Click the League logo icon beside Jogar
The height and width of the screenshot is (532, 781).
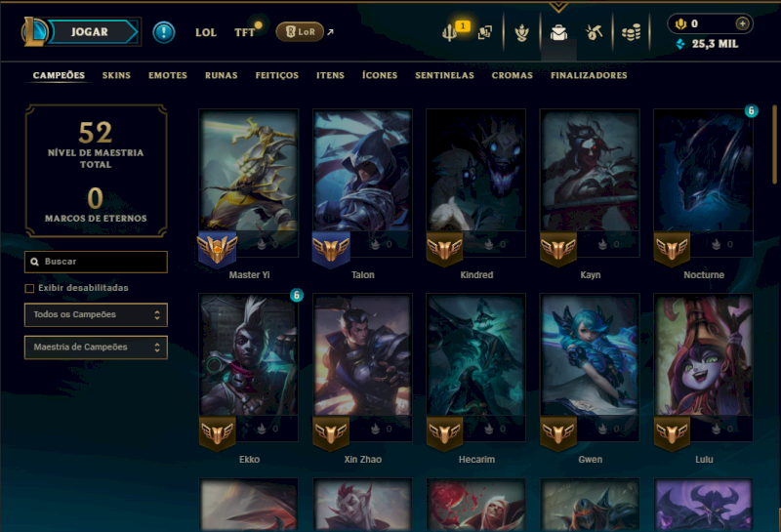33,32
